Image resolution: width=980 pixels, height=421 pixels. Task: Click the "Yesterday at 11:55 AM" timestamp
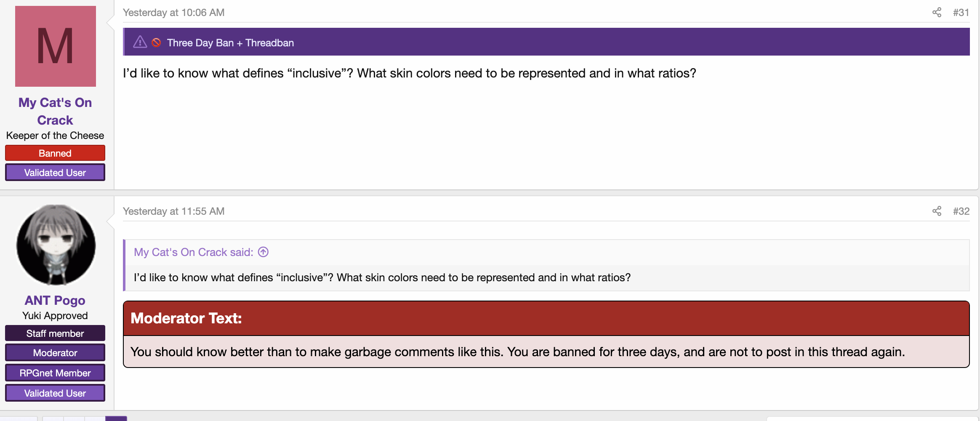click(x=173, y=211)
